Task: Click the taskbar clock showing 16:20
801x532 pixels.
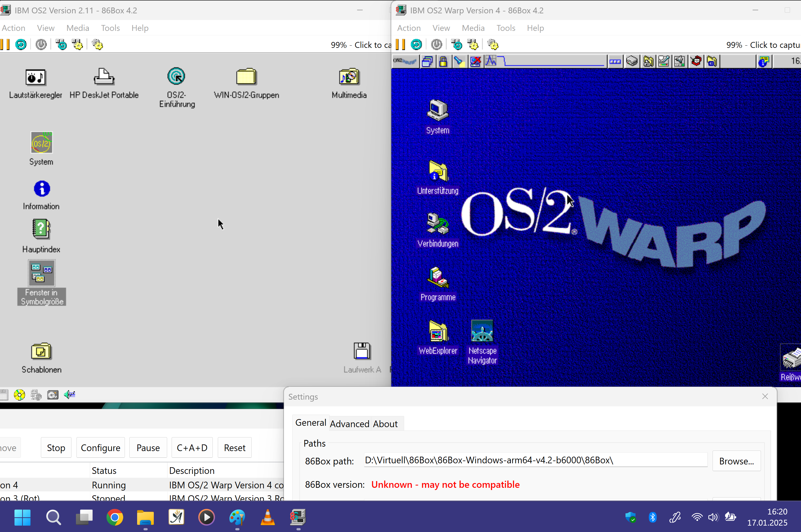Action: [x=767, y=517]
